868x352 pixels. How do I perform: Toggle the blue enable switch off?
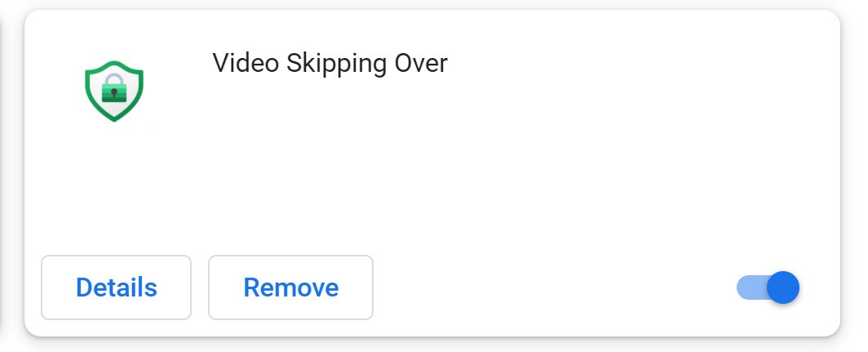(x=768, y=287)
